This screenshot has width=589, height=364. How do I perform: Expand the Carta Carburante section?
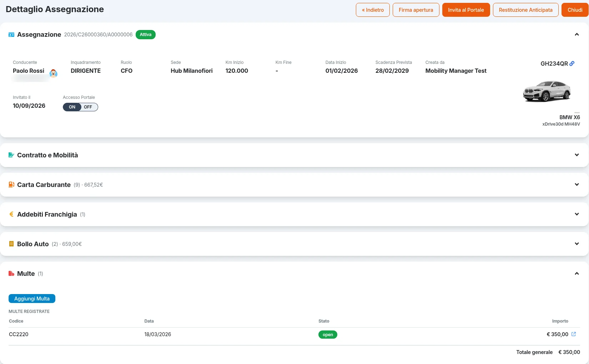(577, 184)
